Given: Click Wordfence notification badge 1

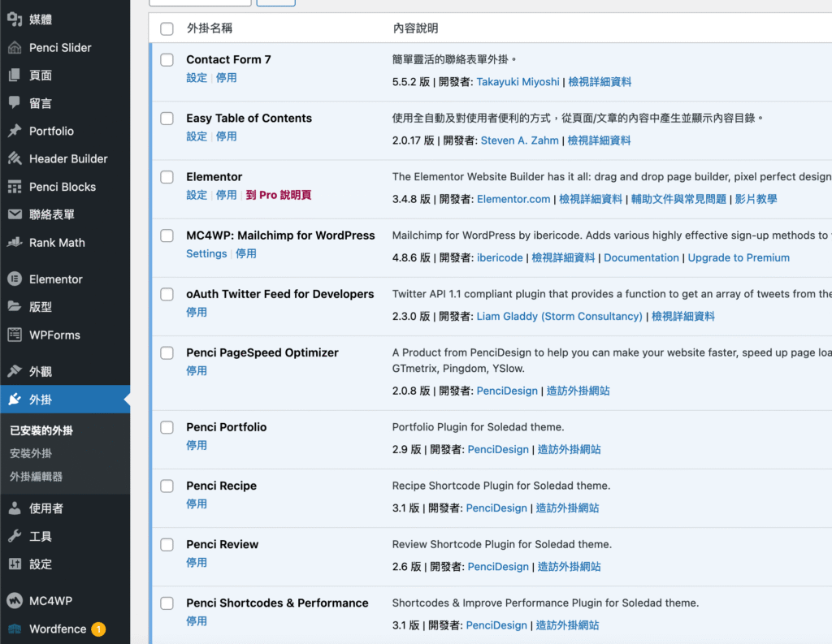Looking at the screenshot, I should pos(98,629).
